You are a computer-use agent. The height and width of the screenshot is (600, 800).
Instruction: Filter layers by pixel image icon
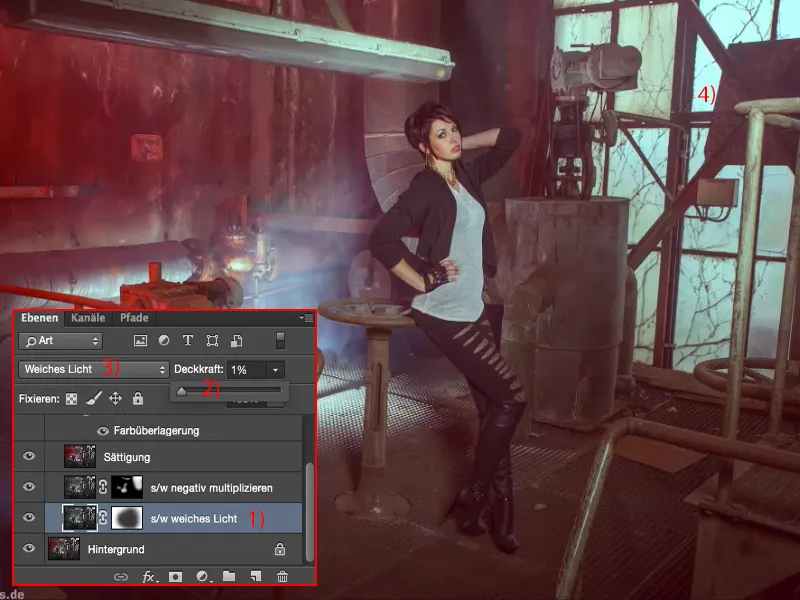click(x=140, y=341)
